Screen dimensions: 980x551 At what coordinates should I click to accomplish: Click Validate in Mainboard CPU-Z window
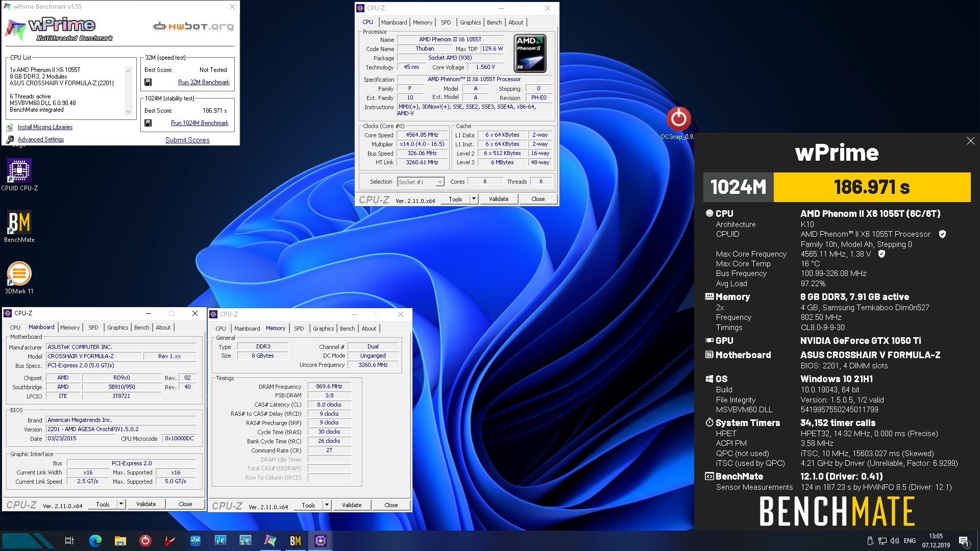coord(146,504)
